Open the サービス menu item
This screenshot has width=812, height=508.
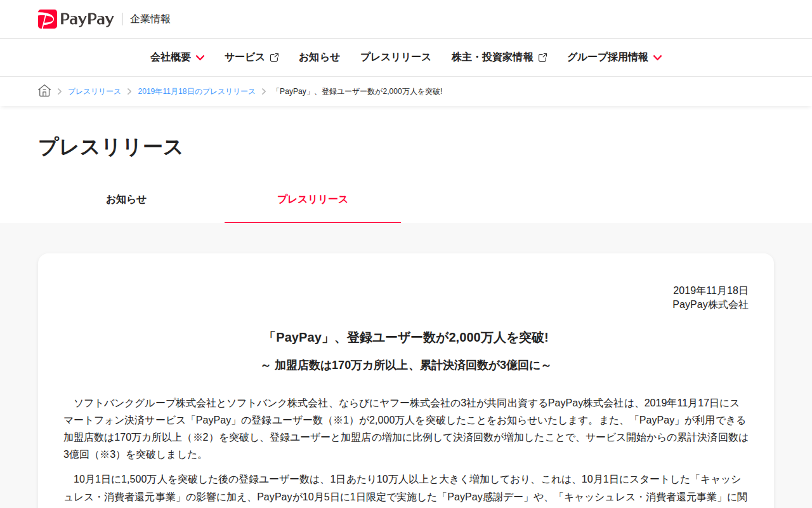pos(251,57)
